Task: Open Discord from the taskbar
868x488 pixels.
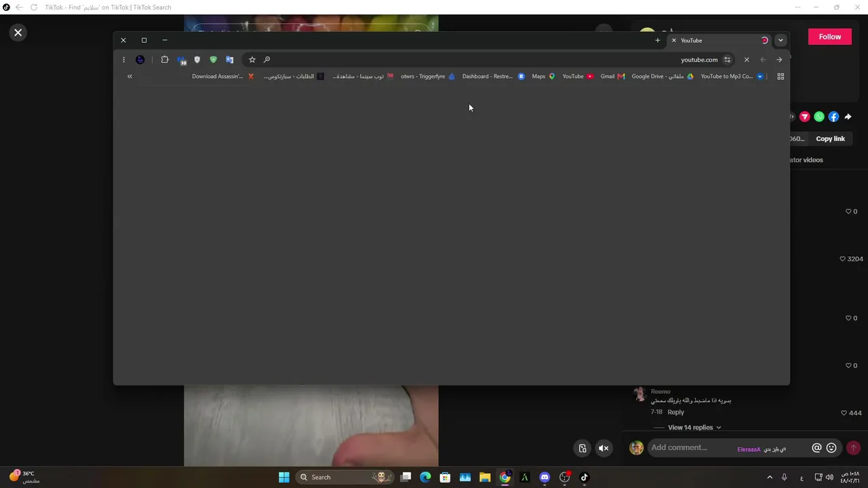Action: click(545, 477)
